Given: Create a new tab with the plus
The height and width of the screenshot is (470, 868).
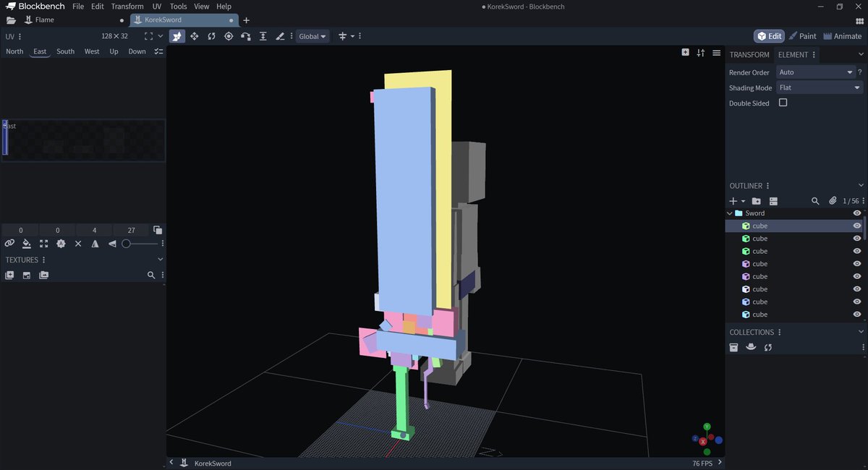Looking at the screenshot, I should point(246,20).
